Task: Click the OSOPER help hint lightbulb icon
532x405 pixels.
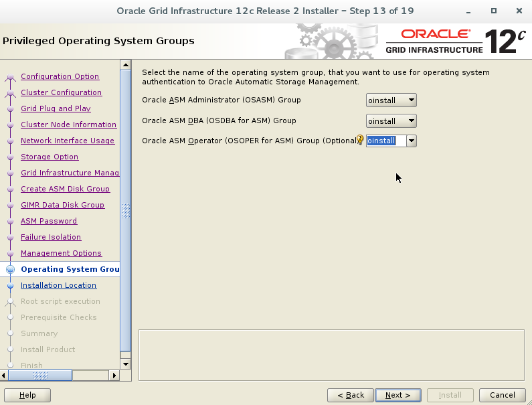Action: tap(360, 139)
